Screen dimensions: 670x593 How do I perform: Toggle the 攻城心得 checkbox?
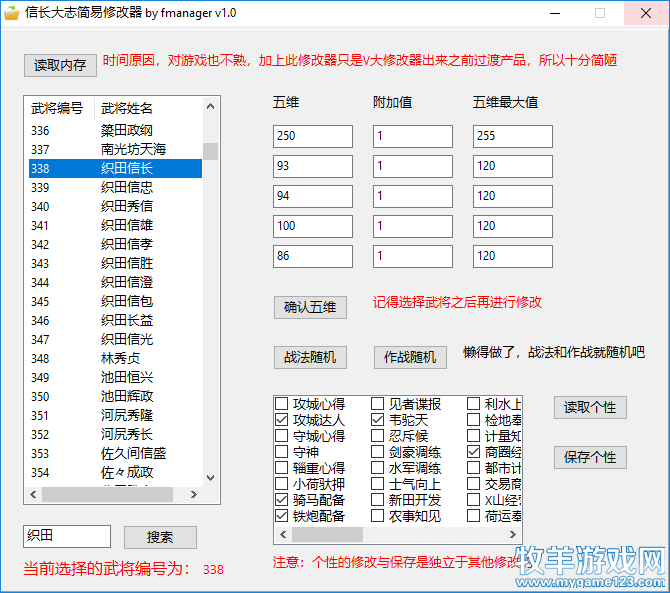282,404
